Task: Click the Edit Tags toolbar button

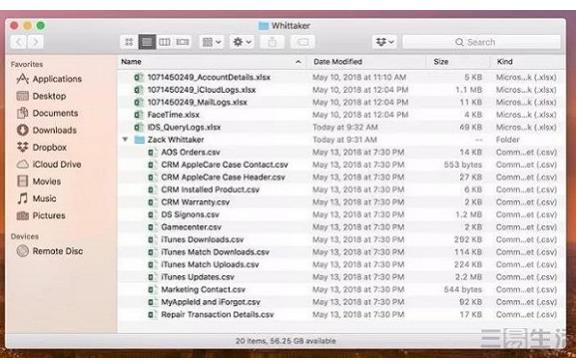Action: click(x=302, y=42)
